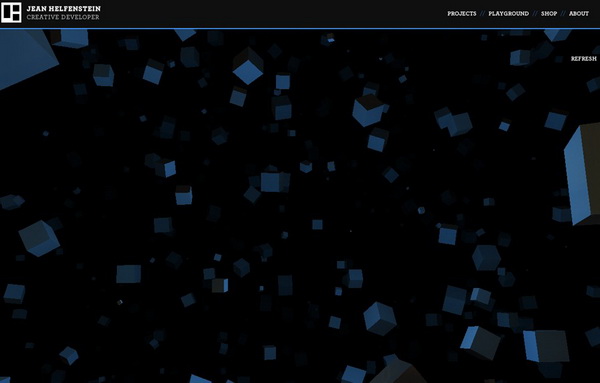Select the pair of overlapping cubes below Shop
The width and height of the screenshot is (600, 383).
pos(453,122)
